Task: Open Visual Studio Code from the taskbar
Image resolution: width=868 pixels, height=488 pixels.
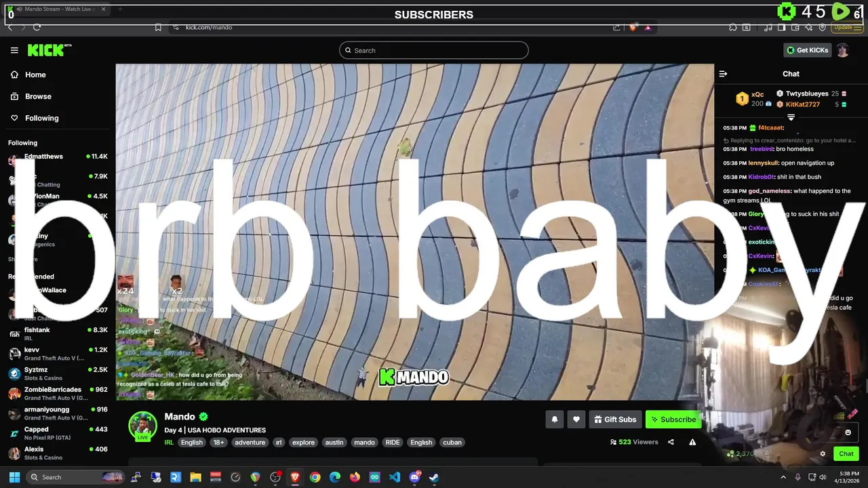Action: click(395, 477)
